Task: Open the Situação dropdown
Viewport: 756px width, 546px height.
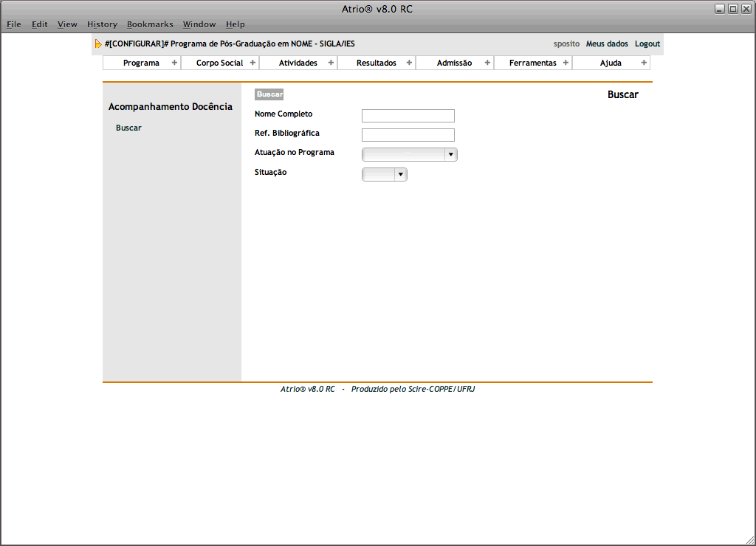Action: pos(385,174)
